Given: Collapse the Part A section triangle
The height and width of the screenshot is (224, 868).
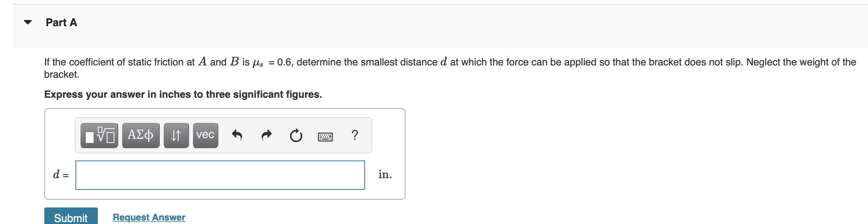Looking at the screenshot, I should click(28, 22).
